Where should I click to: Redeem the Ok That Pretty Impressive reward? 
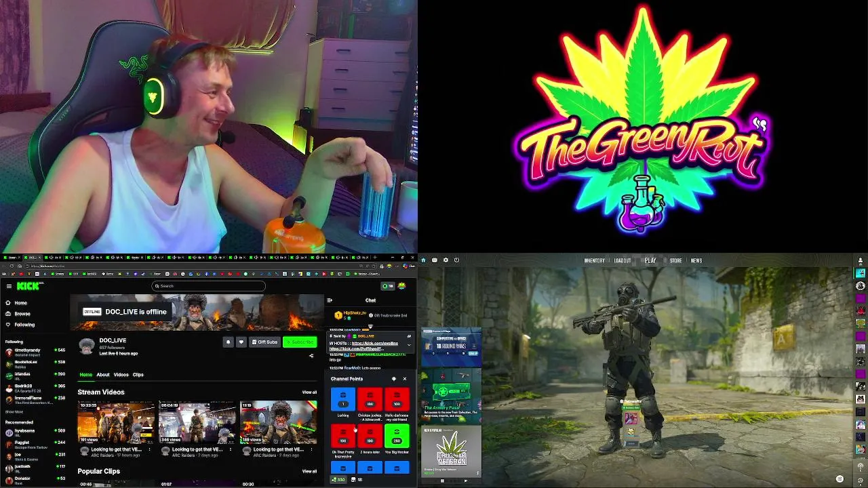click(x=343, y=436)
